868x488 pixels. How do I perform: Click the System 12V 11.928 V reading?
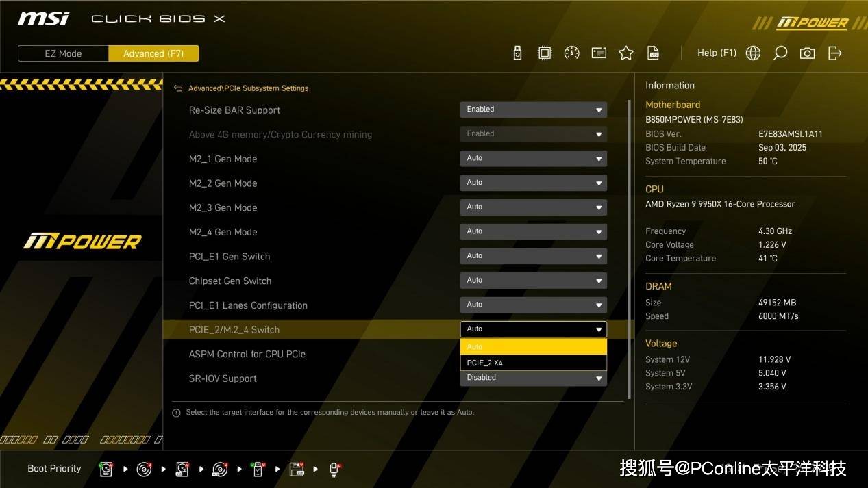coord(775,359)
